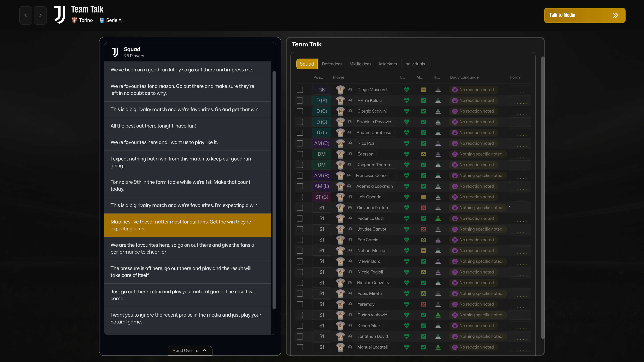Click Éderson's body language face icon
Screen dimensions: 644x362
[455, 154]
